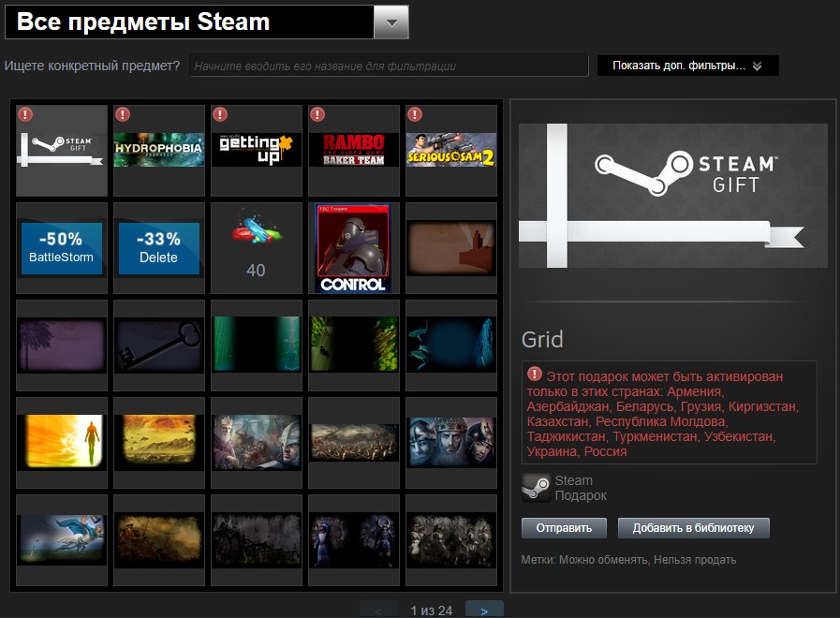Select the dark cannon silhouettes background
The height and width of the screenshot is (618, 840).
coord(257,540)
